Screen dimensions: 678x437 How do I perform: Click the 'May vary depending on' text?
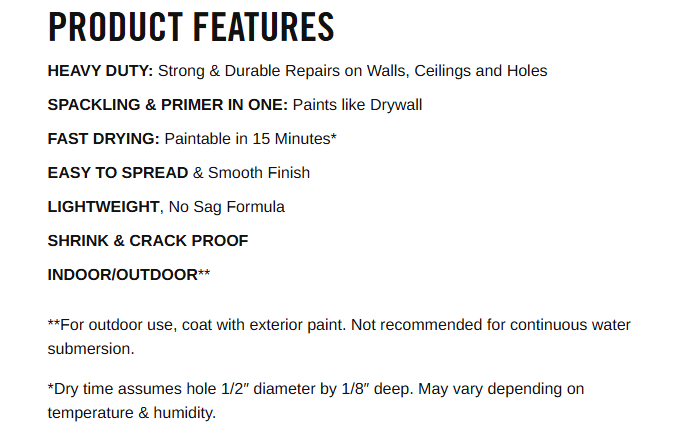tap(501, 389)
